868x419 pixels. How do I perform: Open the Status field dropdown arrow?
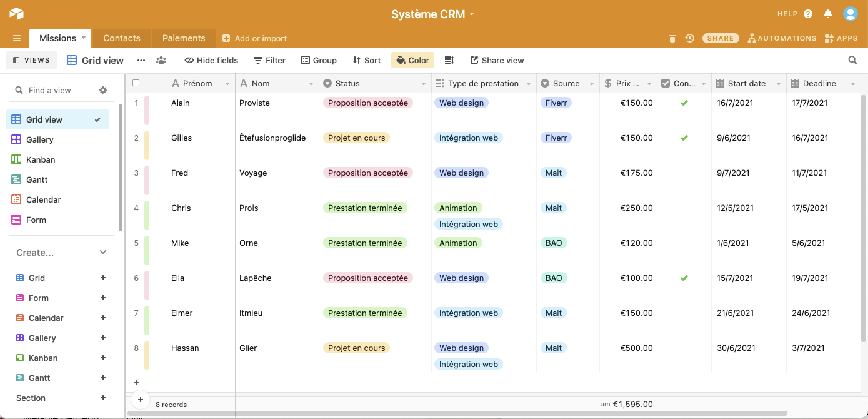[422, 84]
